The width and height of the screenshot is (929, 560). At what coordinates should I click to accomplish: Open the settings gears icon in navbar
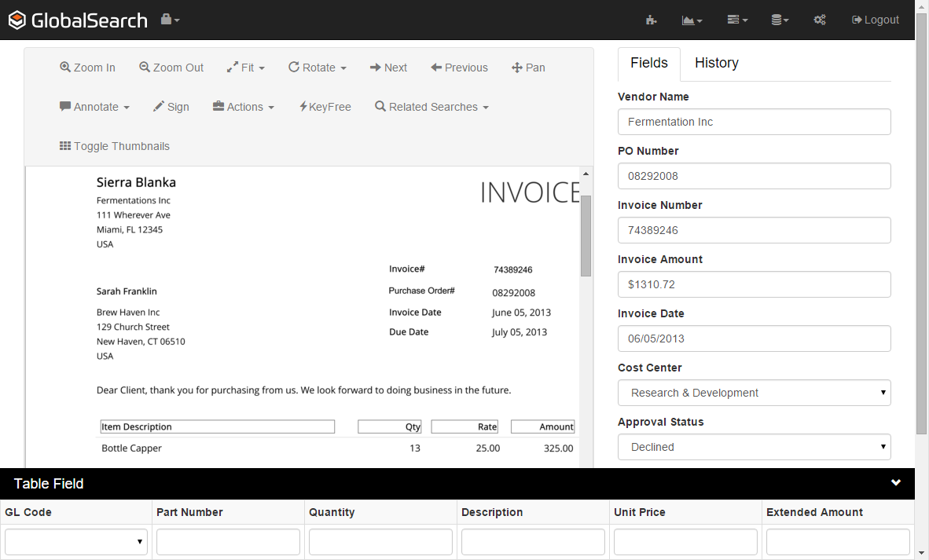click(820, 20)
